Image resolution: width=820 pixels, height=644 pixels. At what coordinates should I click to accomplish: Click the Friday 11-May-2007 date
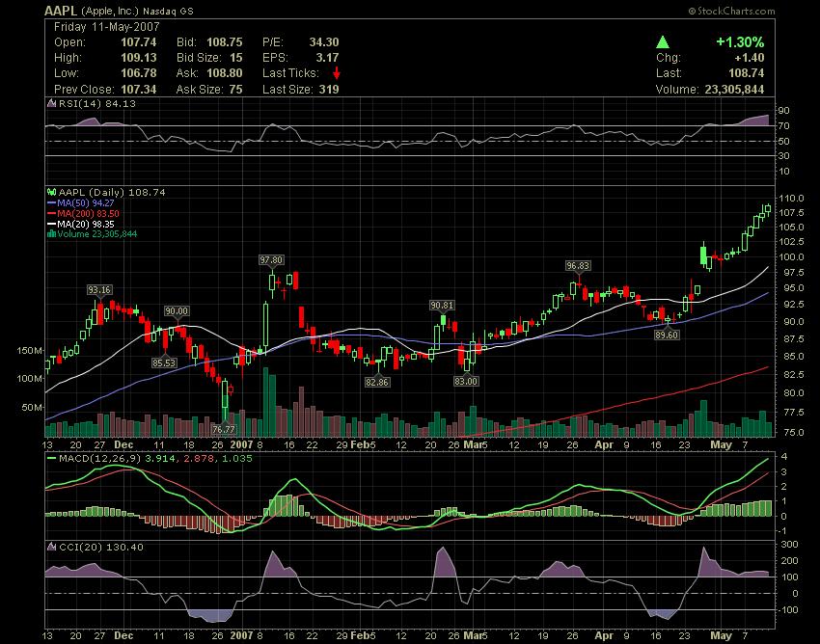[107, 27]
